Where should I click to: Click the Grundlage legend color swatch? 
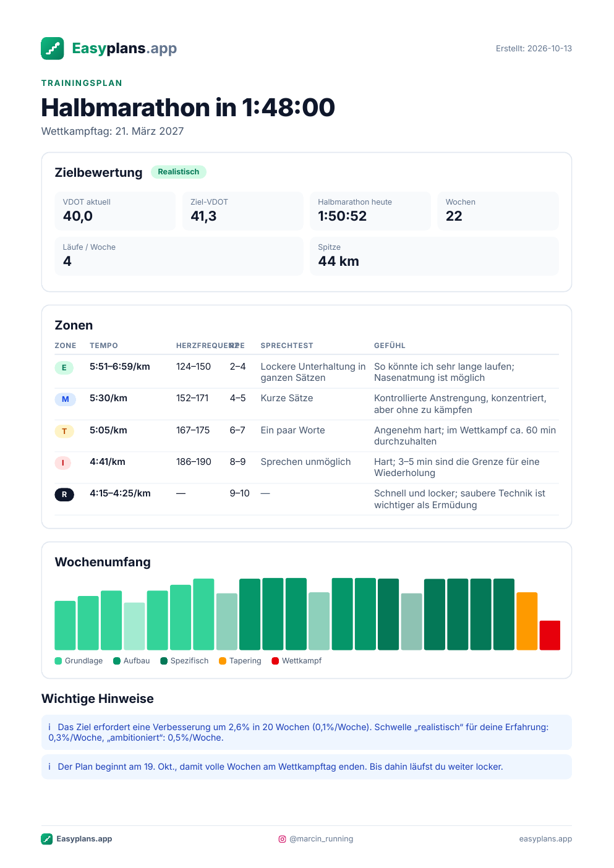point(59,661)
